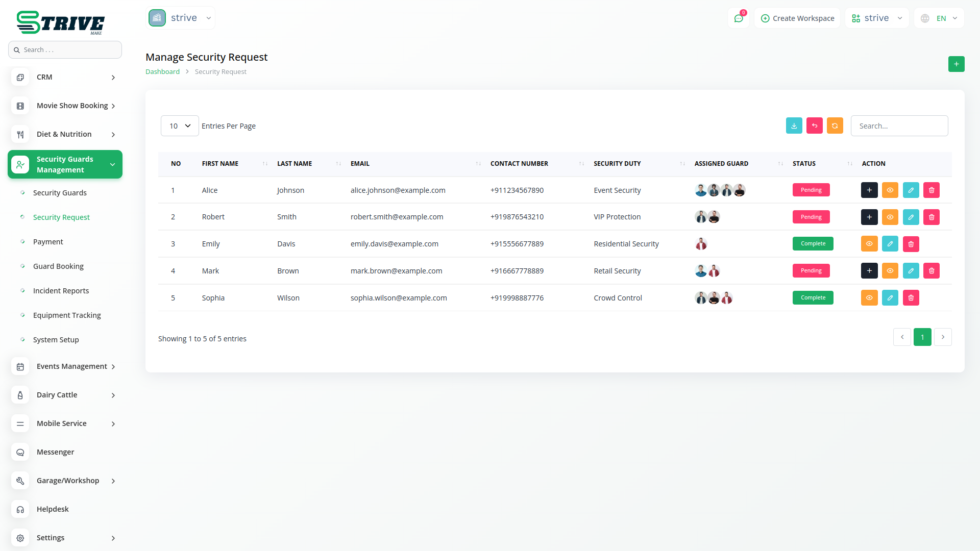Viewport: 980px width, 551px height.
Task: Delete Alice Johnson's security request
Action: 931,190
